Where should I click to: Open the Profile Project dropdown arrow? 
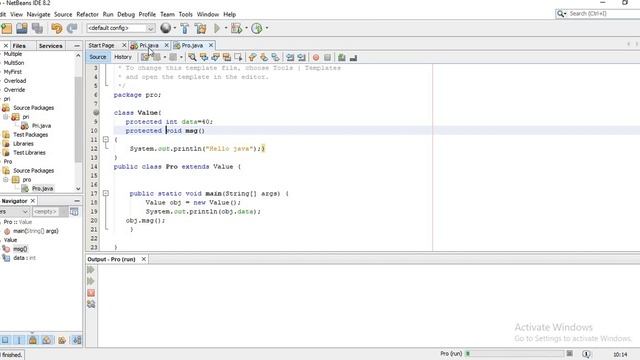[x=267, y=28]
